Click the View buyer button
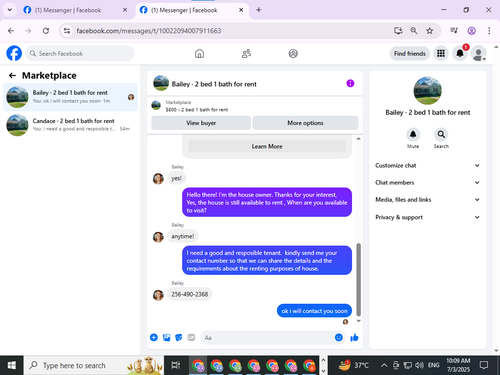Screen dimensions: 500x375 [201, 123]
